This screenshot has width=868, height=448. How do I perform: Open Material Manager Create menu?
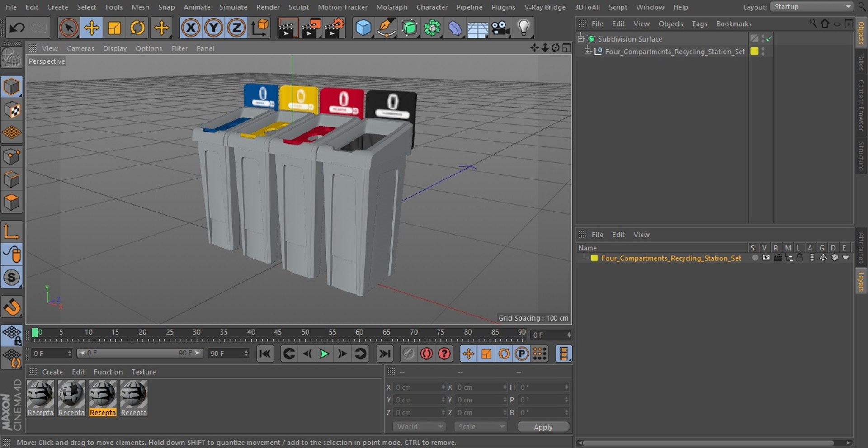tap(52, 372)
